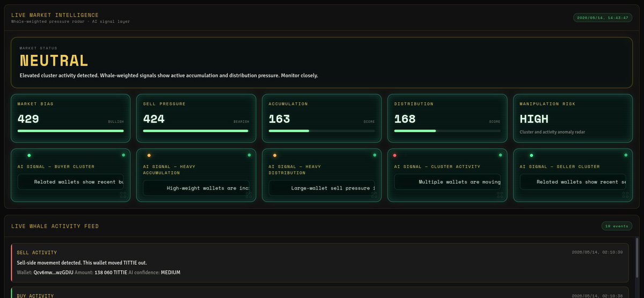Image resolution: width=644 pixels, height=298 pixels.
Task: Click the grid dots icon on Seller Cluster card
Action: 626,195
